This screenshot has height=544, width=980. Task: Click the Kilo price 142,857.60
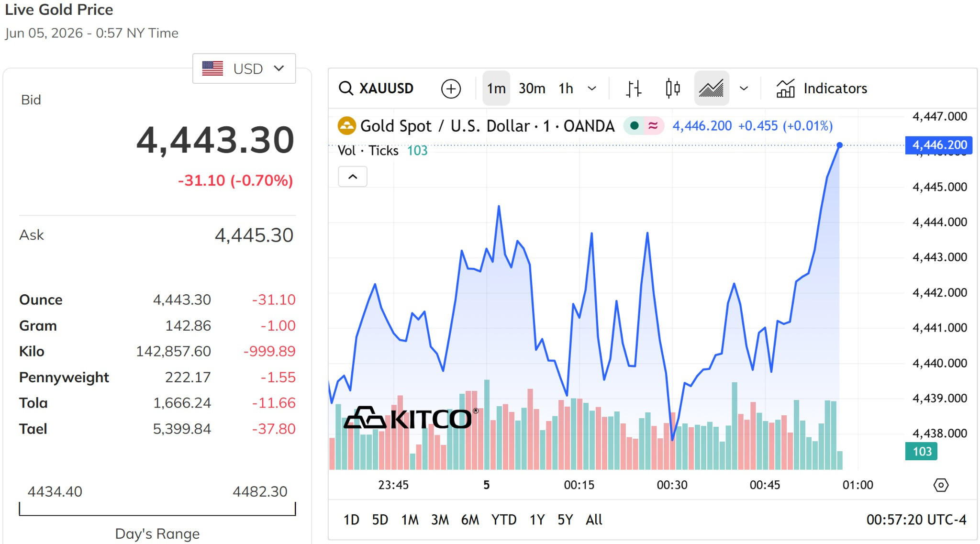coord(173,352)
